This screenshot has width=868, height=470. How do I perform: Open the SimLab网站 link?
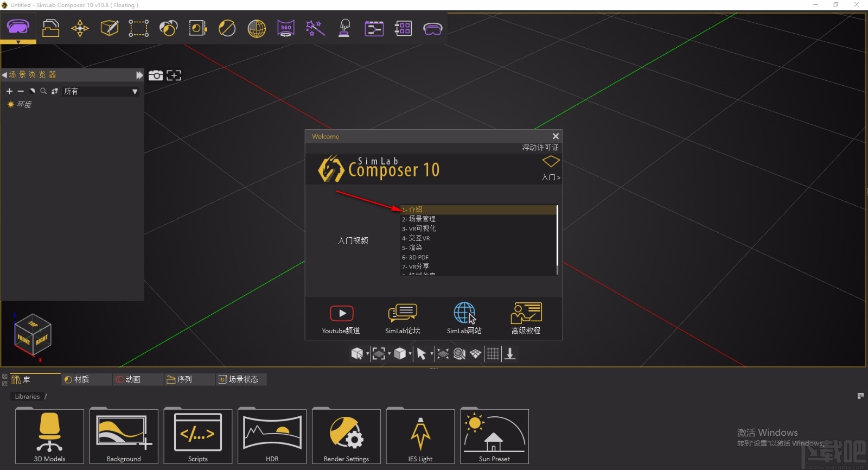pos(464,319)
